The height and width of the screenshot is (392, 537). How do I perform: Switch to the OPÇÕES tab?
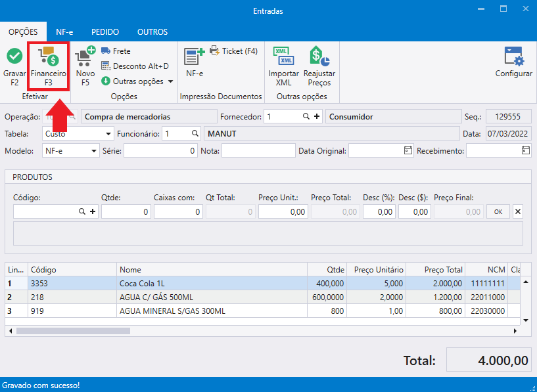click(23, 32)
